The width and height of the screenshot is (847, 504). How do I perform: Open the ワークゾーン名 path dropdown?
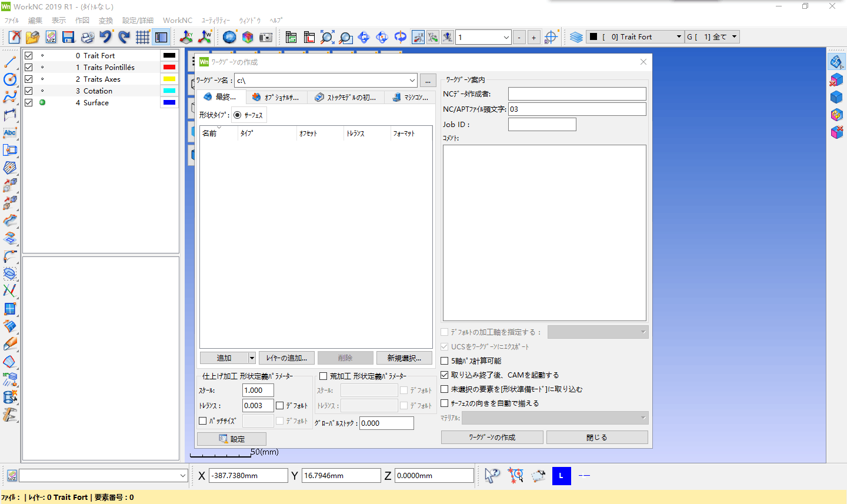[x=412, y=81]
